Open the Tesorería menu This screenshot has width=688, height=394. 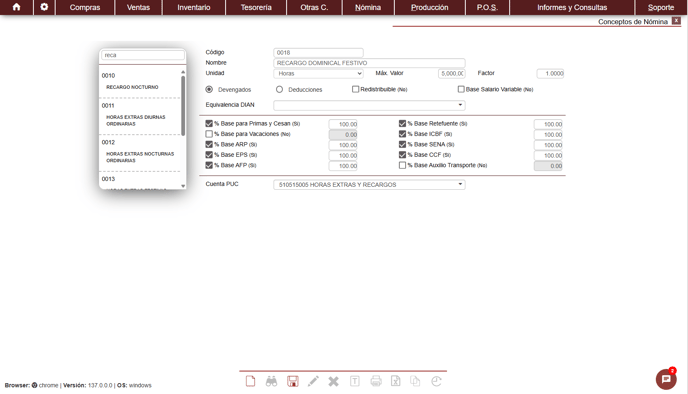click(x=256, y=7)
